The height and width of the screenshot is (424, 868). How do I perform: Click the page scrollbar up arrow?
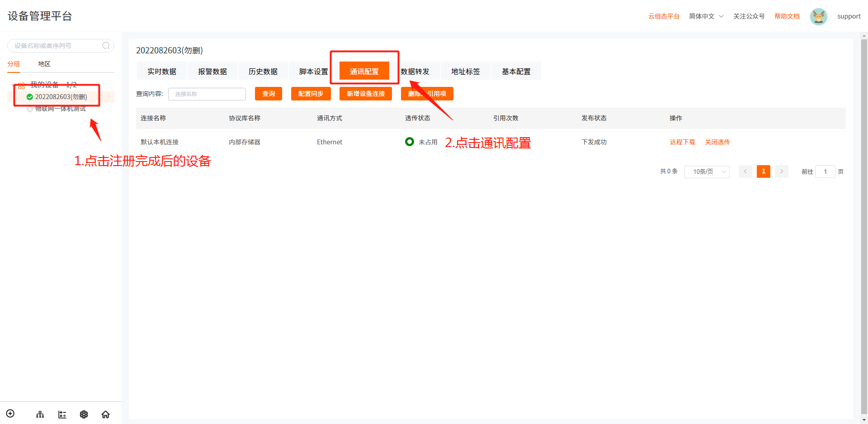[x=864, y=36]
